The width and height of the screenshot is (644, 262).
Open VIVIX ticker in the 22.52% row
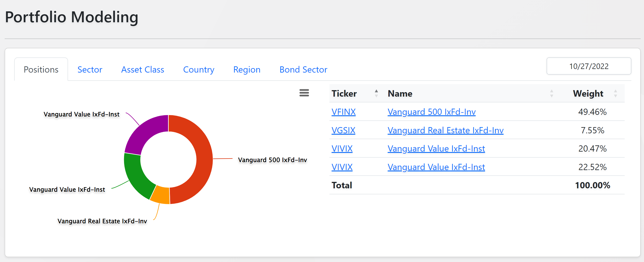tap(342, 167)
